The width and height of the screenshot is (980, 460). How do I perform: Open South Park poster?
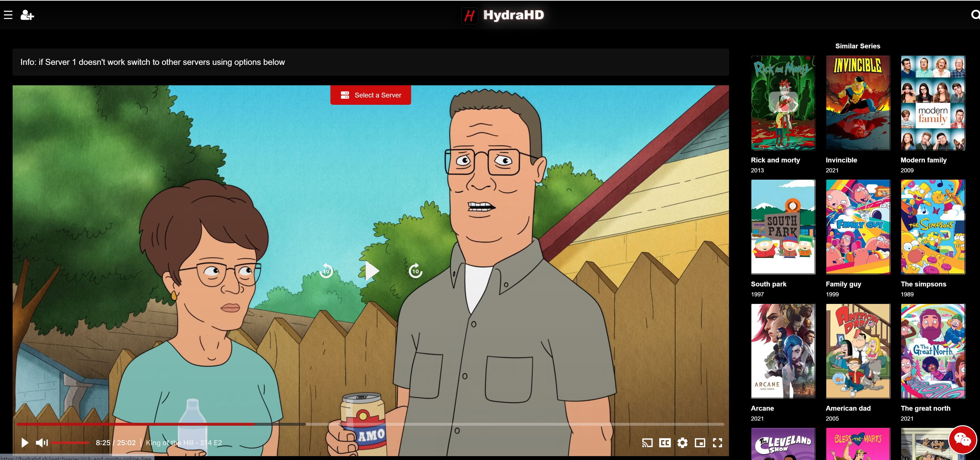tap(783, 227)
